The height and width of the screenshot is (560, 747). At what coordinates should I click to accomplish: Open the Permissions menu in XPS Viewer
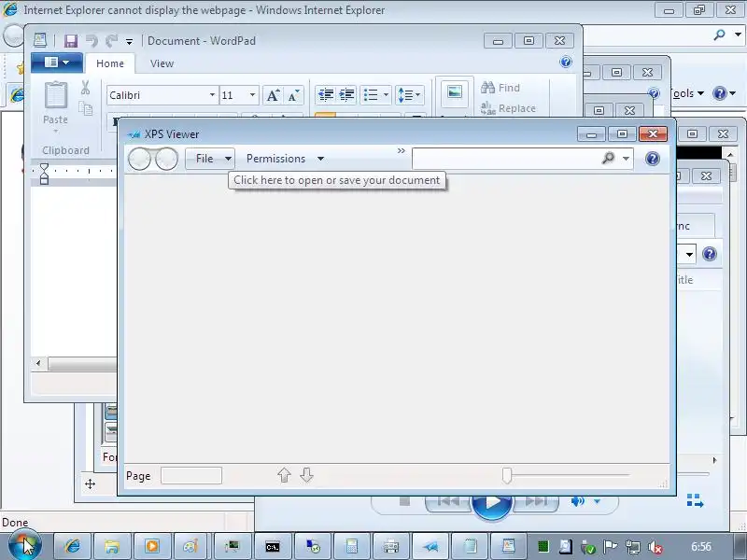pyautogui.click(x=285, y=159)
